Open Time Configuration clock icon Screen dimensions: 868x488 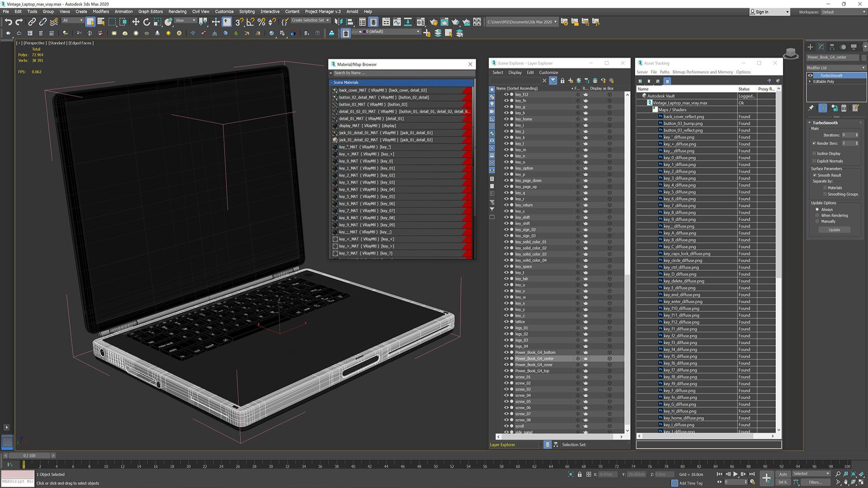[x=752, y=482]
